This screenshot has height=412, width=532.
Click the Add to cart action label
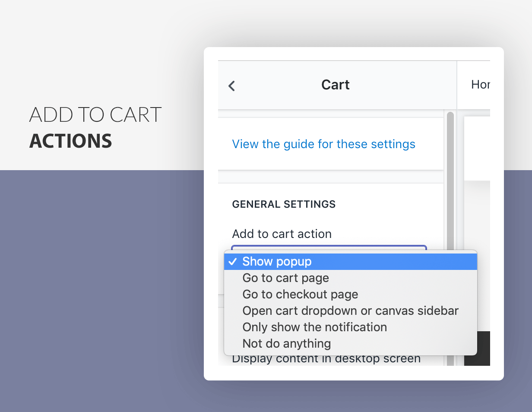pos(282,234)
